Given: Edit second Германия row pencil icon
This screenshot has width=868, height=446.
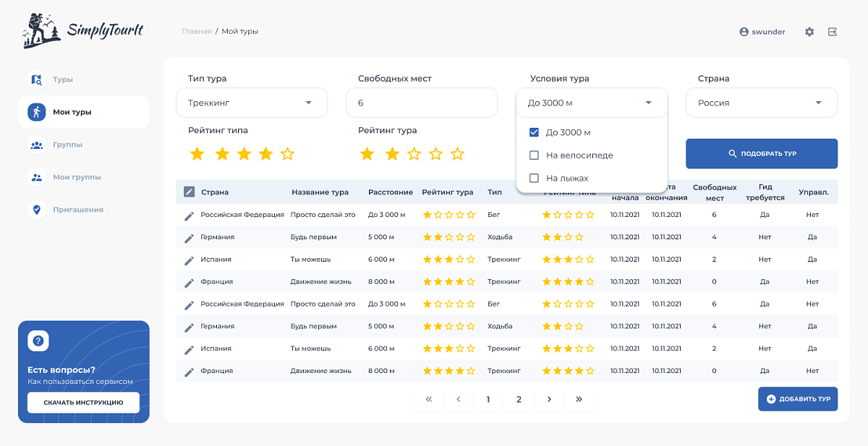Looking at the screenshot, I should (189, 327).
